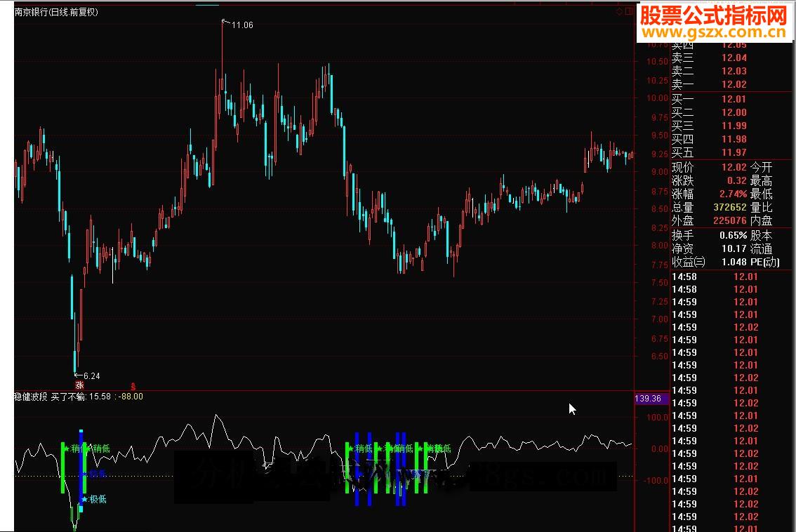Viewport: 796px width, 532px height.
Task: Click the red 涨 marker below the chart
Action: (x=79, y=385)
